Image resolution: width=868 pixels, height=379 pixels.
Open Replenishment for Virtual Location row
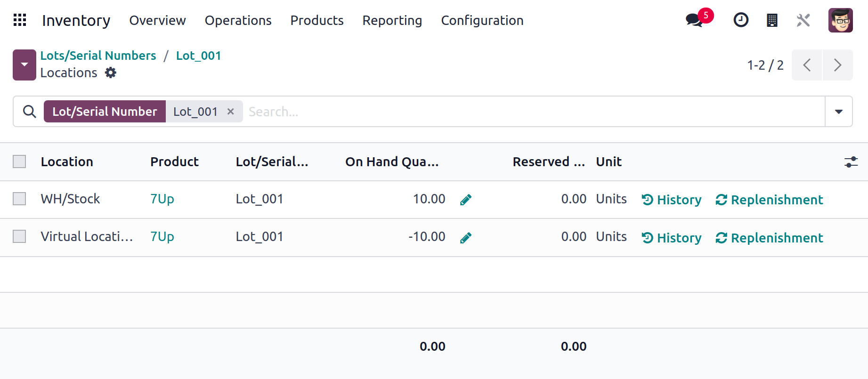pyautogui.click(x=770, y=238)
